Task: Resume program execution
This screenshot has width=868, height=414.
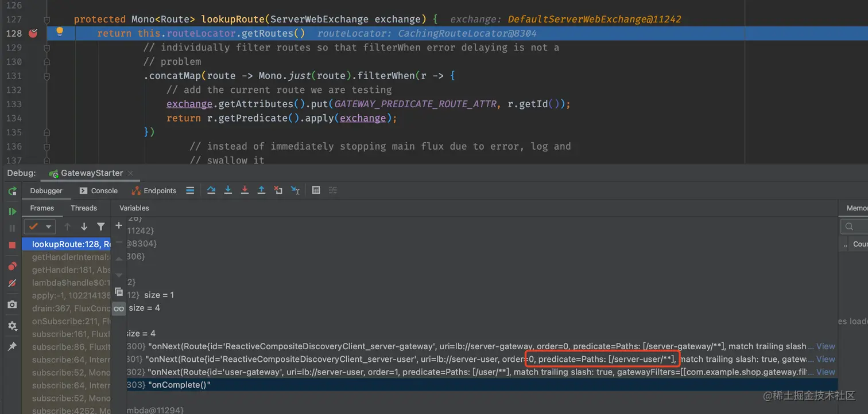Action: click(x=12, y=212)
